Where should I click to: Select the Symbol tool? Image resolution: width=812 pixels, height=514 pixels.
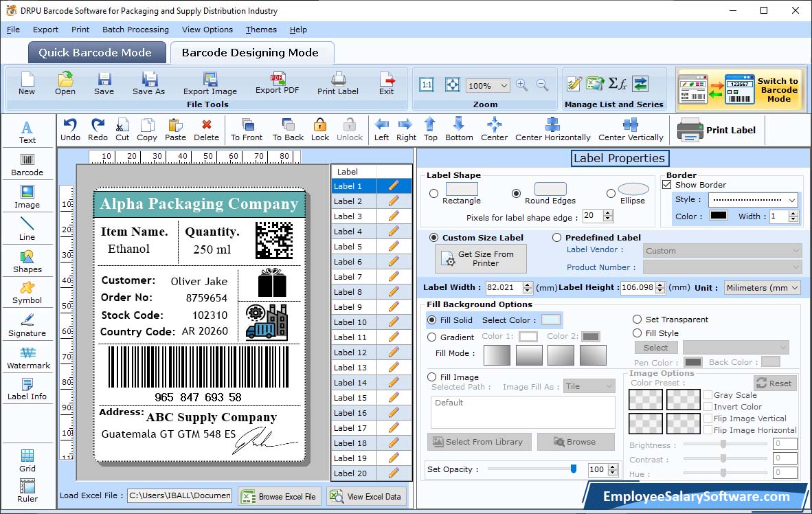click(x=27, y=293)
